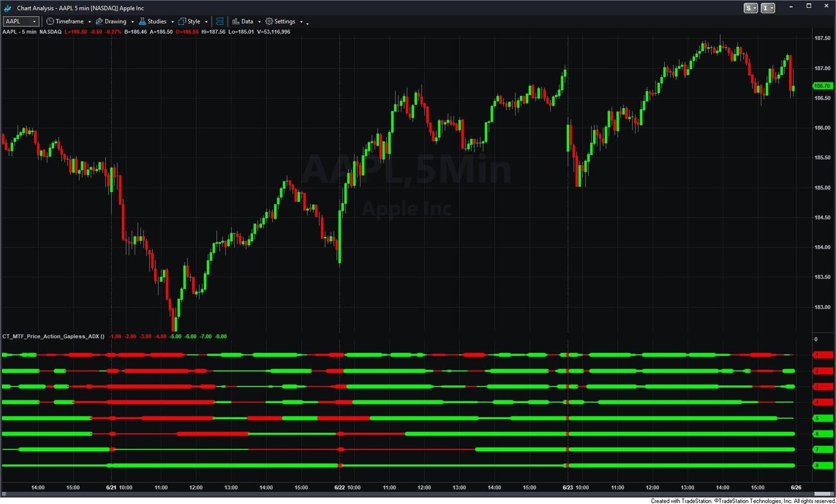Screen dimensions: 836x504
Task: Click the "NASDAQ" text in the status line
Action: pyautogui.click(x=51, y=32)
